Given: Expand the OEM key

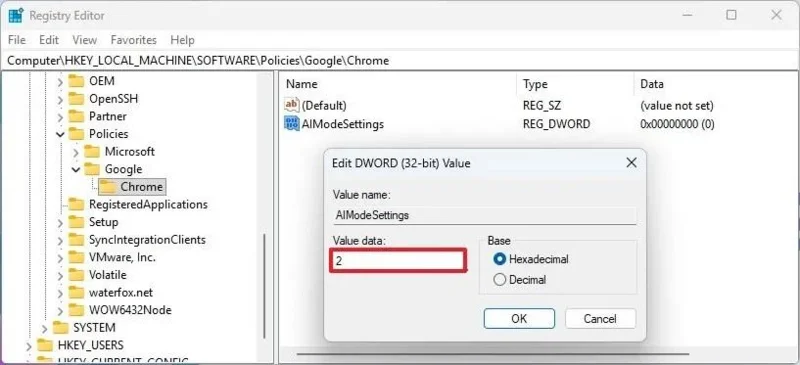Looking at the screenshot, I should tap(60, 81).
